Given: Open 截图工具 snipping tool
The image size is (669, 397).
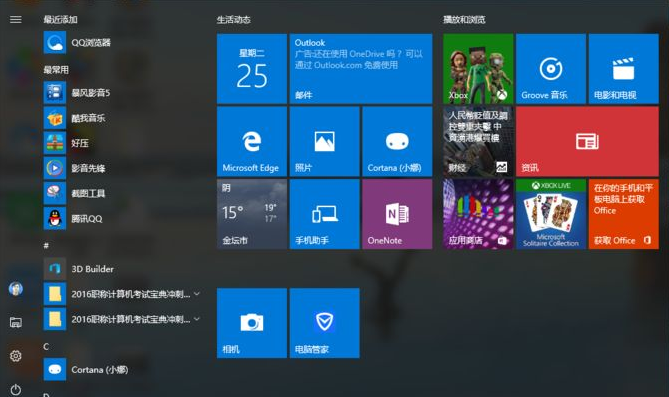Looking at the screenshot, I should click(x=122, y=193).
